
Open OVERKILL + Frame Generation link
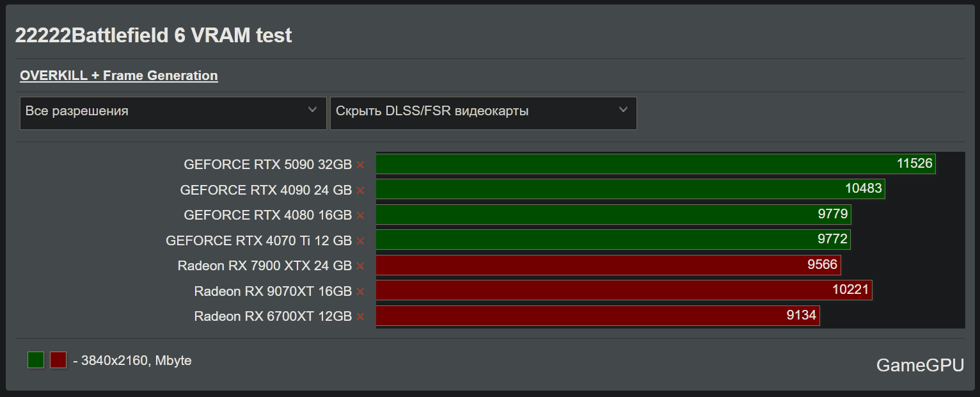(119, 76)
